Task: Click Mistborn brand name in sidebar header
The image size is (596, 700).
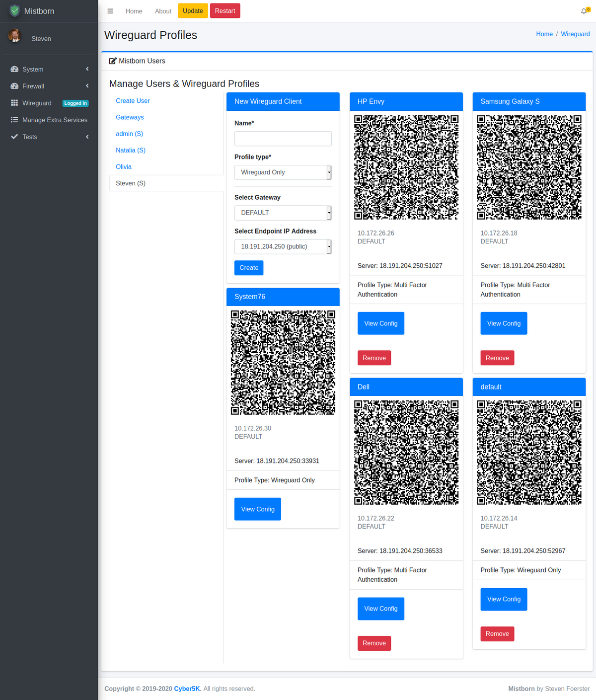Action: [39, 11]
